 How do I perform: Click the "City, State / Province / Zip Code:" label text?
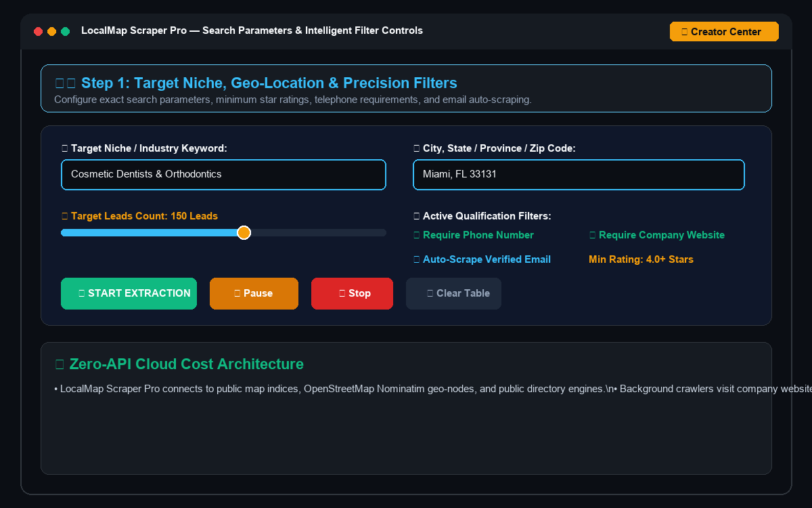494,148
